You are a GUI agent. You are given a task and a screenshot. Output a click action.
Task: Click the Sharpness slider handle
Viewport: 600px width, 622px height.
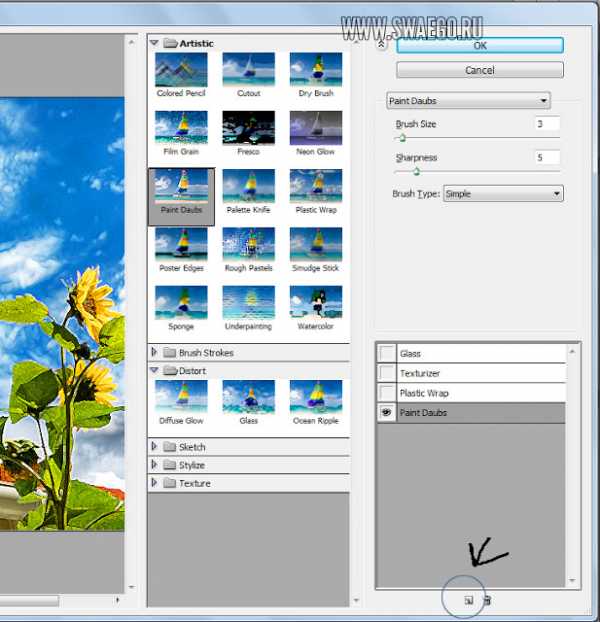[x=416, y=172]
